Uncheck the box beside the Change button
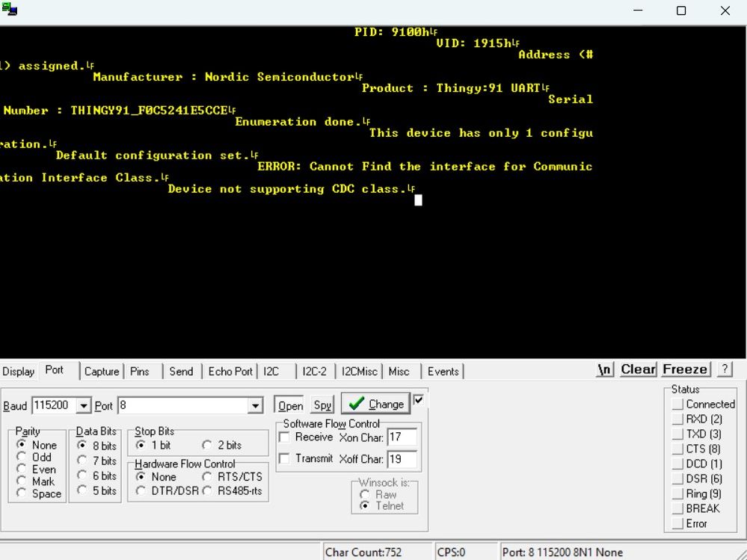 [418, 400]
